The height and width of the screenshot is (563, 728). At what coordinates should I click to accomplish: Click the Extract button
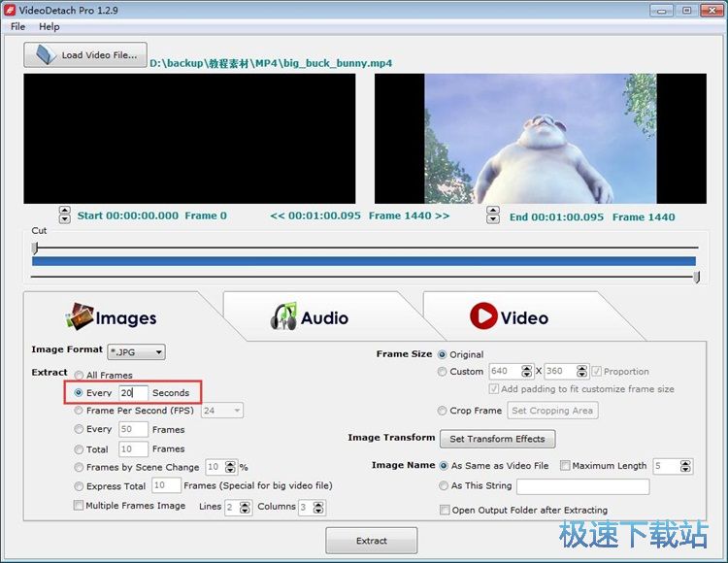point(372,541)
